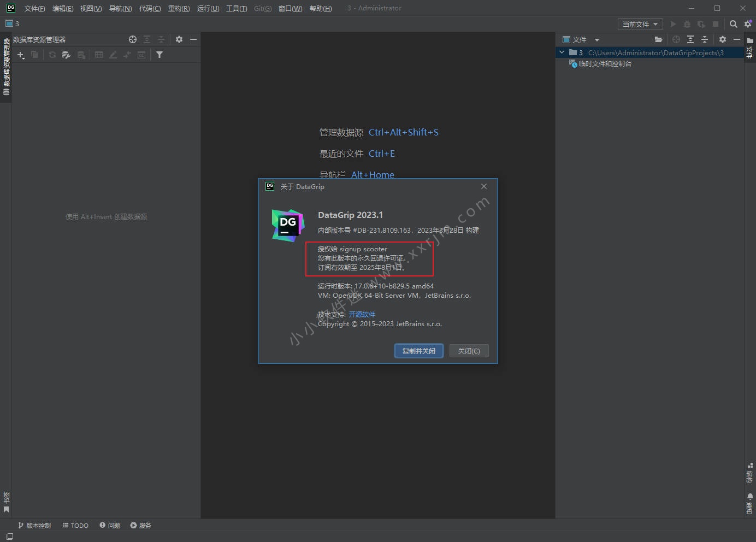Click the DataGrip 2023.1 title text

[x=350, y=215]
